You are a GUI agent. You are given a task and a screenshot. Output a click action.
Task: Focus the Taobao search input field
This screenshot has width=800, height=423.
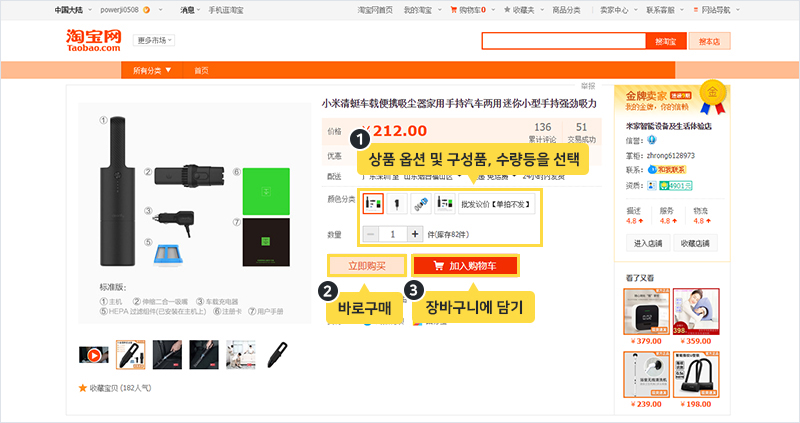click(x=564, y=41)
